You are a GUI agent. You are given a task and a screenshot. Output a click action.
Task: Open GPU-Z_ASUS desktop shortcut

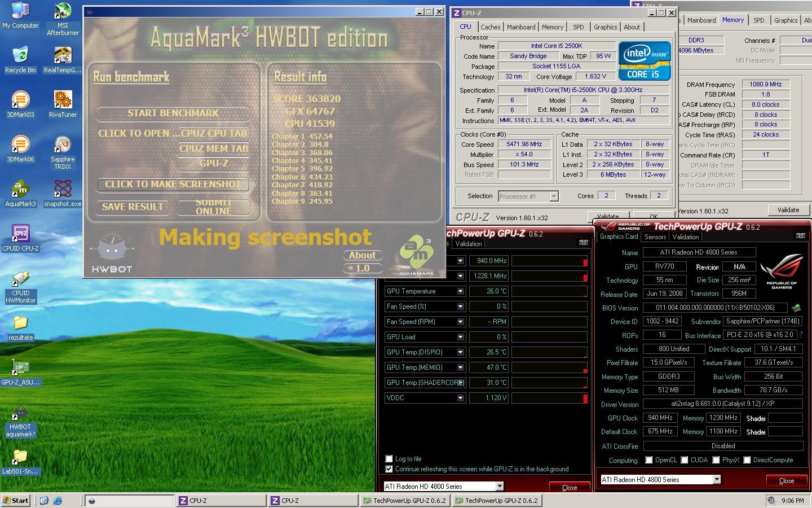click(x=20, y=373)
